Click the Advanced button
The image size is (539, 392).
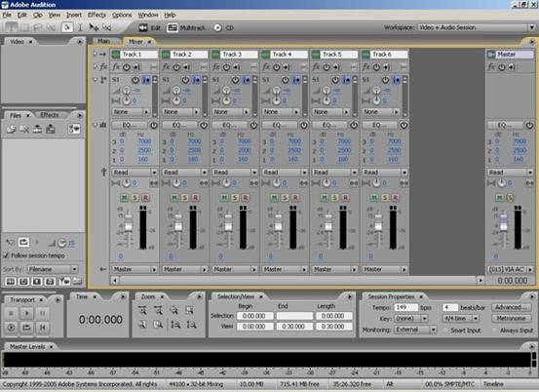click(x=511, y=307)
